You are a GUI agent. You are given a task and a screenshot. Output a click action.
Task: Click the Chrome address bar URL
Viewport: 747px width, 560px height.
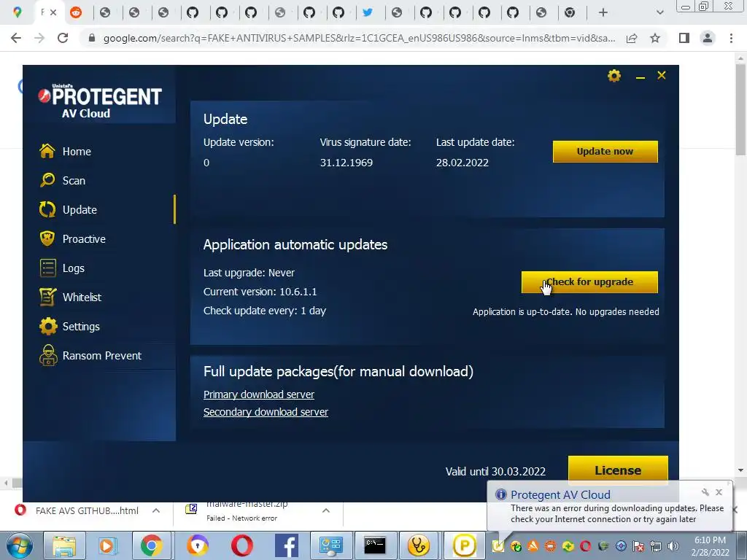[x=359, y=38]
